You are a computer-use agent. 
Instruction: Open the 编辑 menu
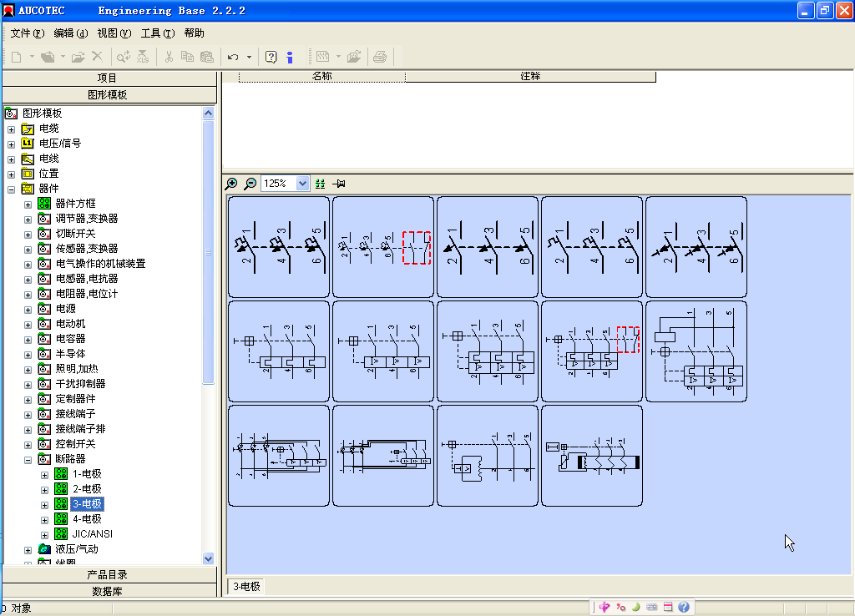tap(71, 33)
